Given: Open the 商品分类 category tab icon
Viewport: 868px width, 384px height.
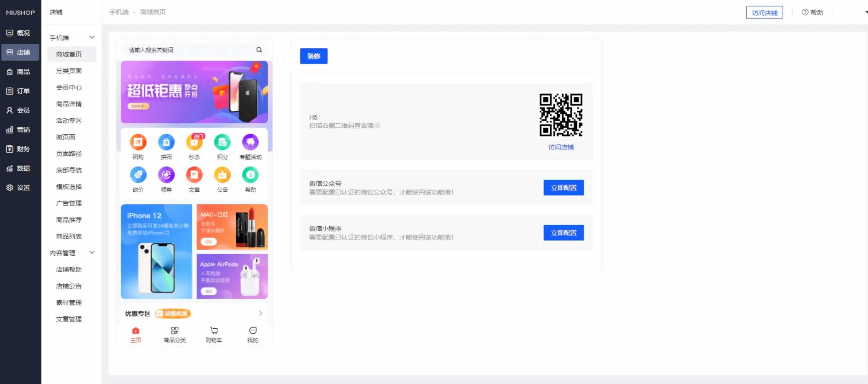Looking at the screenshot, I should pos(175,331).
